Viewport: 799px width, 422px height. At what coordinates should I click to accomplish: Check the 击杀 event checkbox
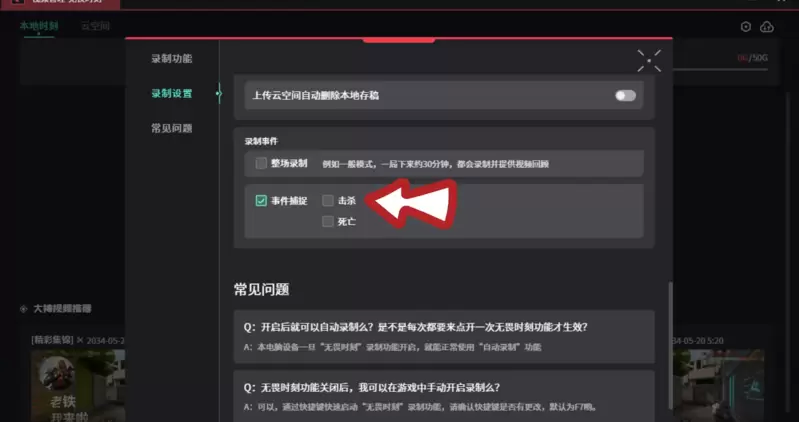tap(328, 201)
